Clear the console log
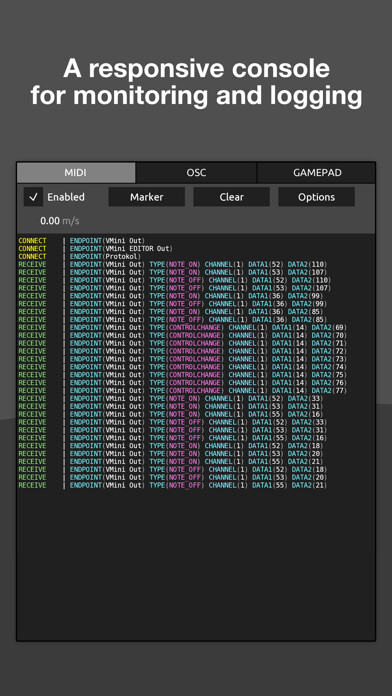Screen dimensions: 392x696 click(231, 197)
